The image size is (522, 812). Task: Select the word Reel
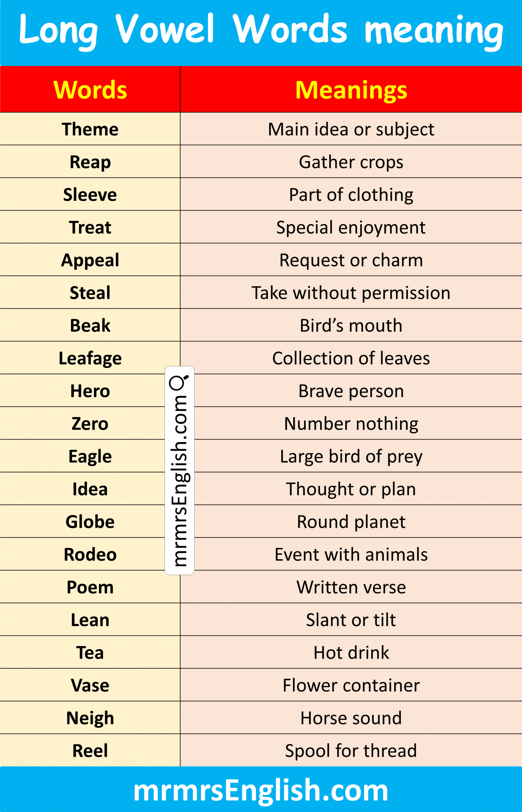pos(90,751)
